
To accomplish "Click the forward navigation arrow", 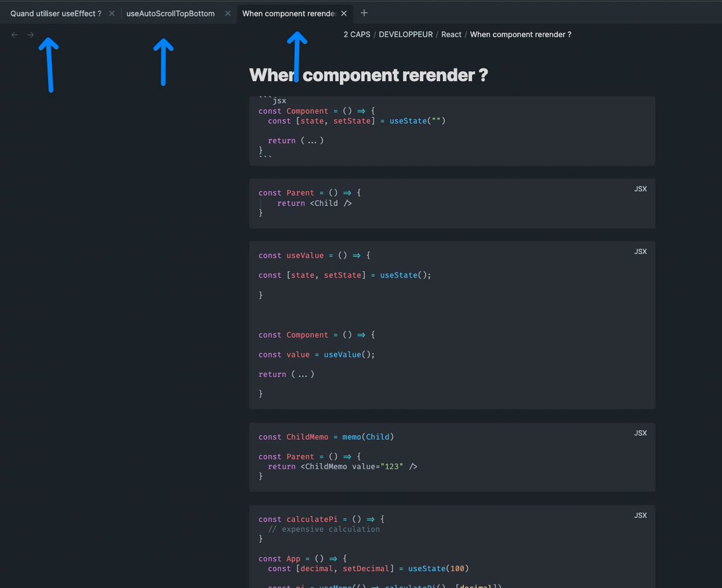I will click(30, 34).
